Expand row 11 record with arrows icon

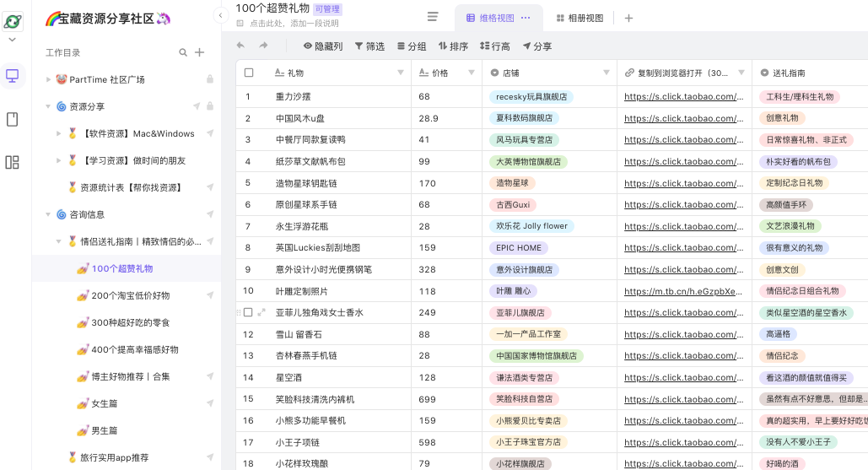pyautogui.click(x=261, y=312)
